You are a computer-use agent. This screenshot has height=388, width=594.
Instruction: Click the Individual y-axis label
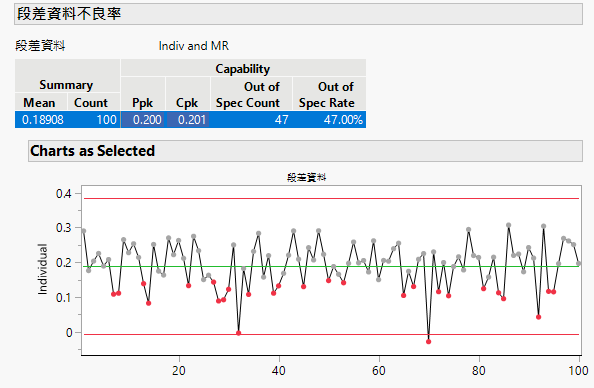[42, 269]
